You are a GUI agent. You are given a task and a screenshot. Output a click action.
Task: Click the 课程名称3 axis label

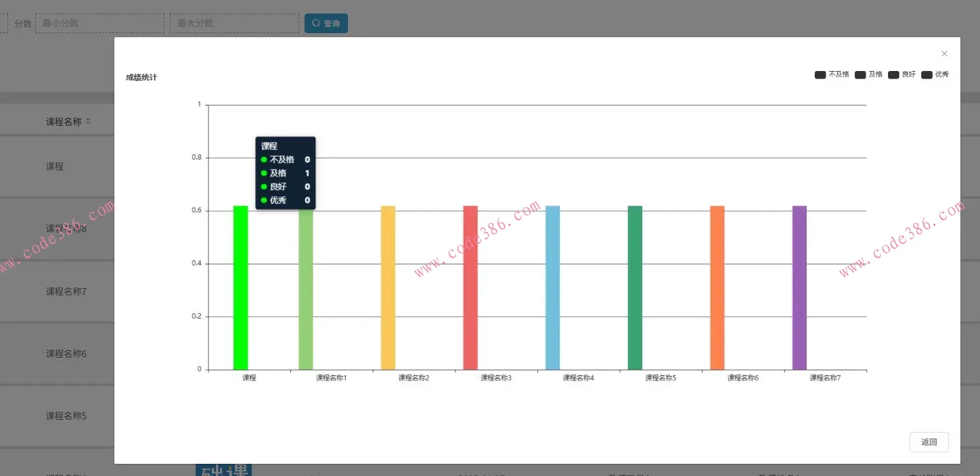pos(496,378)
